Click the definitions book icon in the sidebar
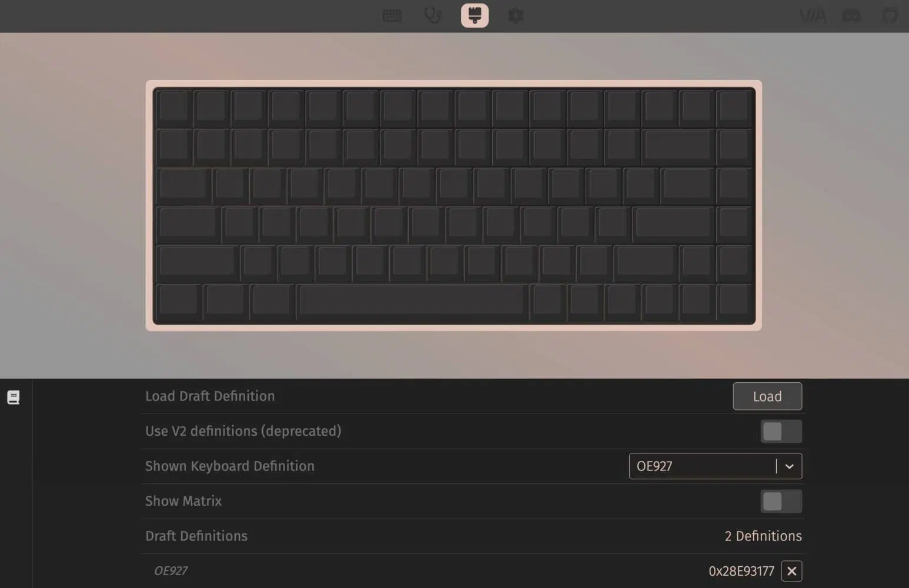 (x=14, y=397)
